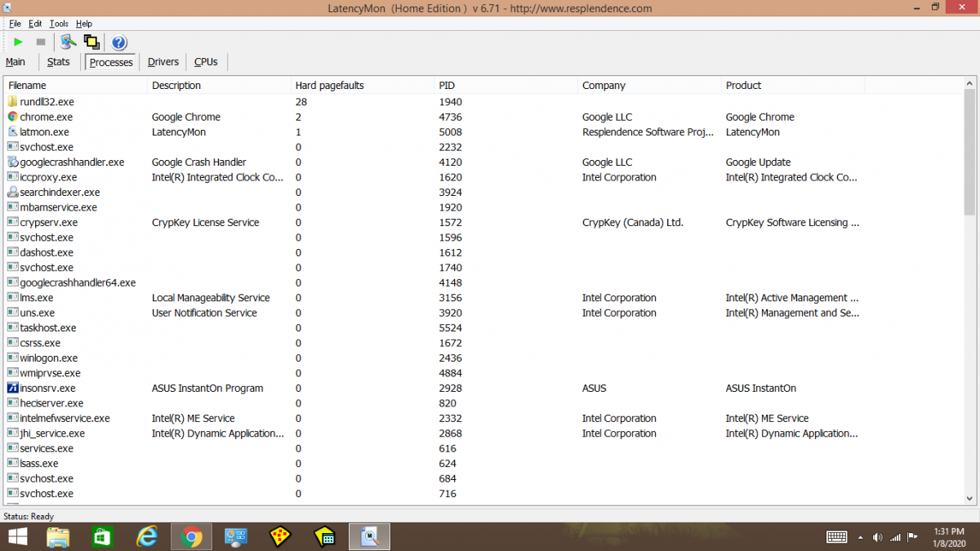
Task: Start monitoring with the green play button
Action: point(18,42)
